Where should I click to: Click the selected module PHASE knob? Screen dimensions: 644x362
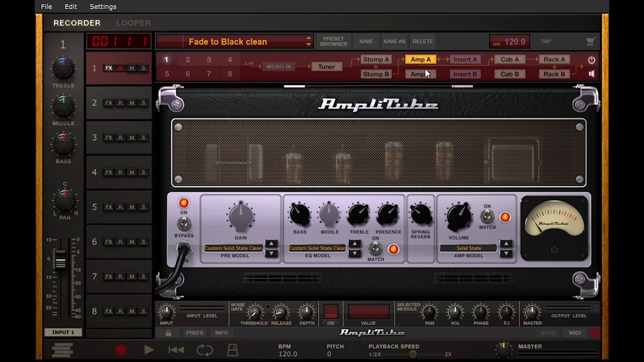481,312
